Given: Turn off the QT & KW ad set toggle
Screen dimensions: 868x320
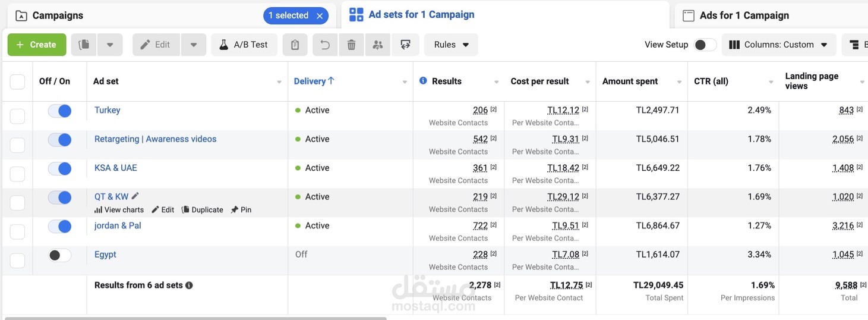Looking at the screenshot, I should (x=59, y=197).
